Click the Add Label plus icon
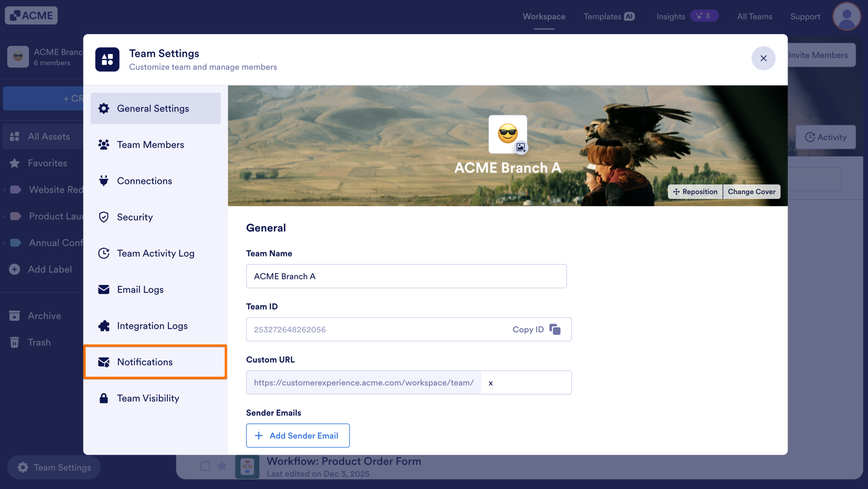 [15, 269]
